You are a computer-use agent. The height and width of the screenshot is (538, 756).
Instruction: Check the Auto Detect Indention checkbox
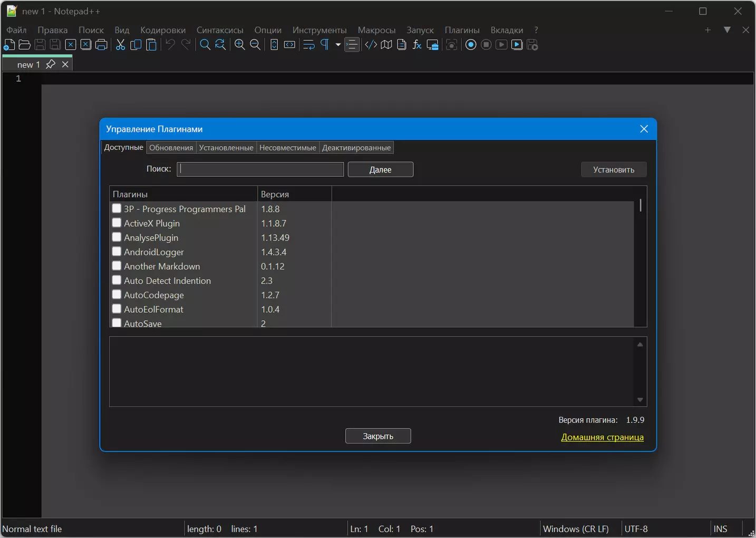(x=117, y=280)
